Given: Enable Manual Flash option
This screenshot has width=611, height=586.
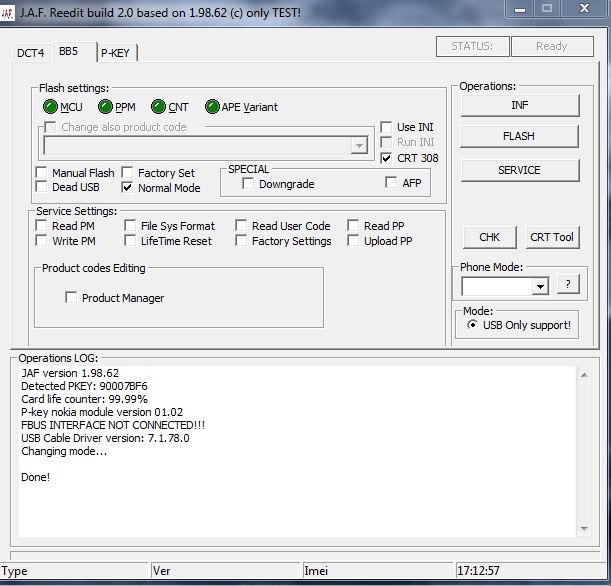Looking at the screenshot, I should (x=41, y=172).
